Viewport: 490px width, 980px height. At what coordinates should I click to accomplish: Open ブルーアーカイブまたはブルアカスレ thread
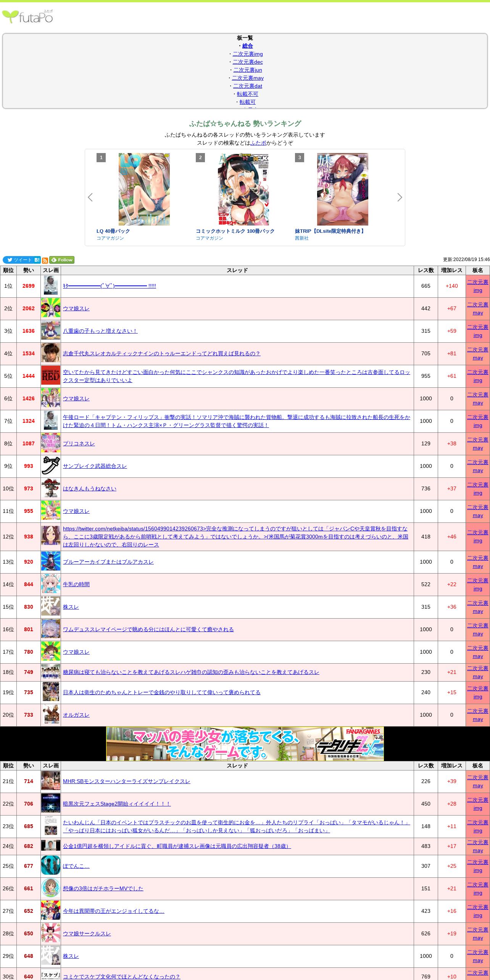coord(108,562)
